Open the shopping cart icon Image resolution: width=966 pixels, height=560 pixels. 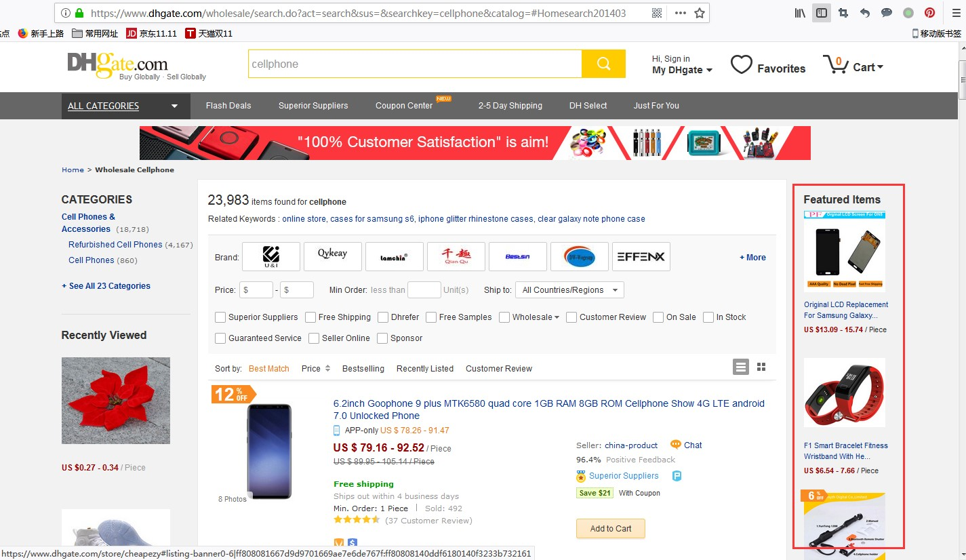836,65
